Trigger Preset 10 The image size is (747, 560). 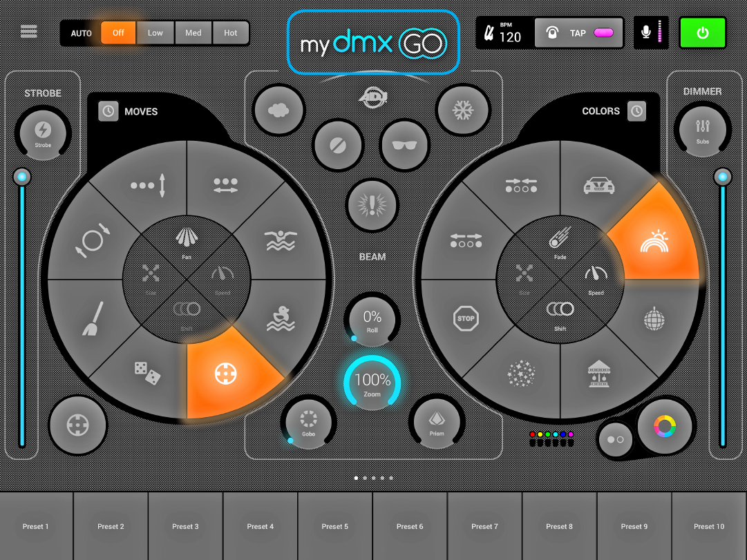point(709,526)
